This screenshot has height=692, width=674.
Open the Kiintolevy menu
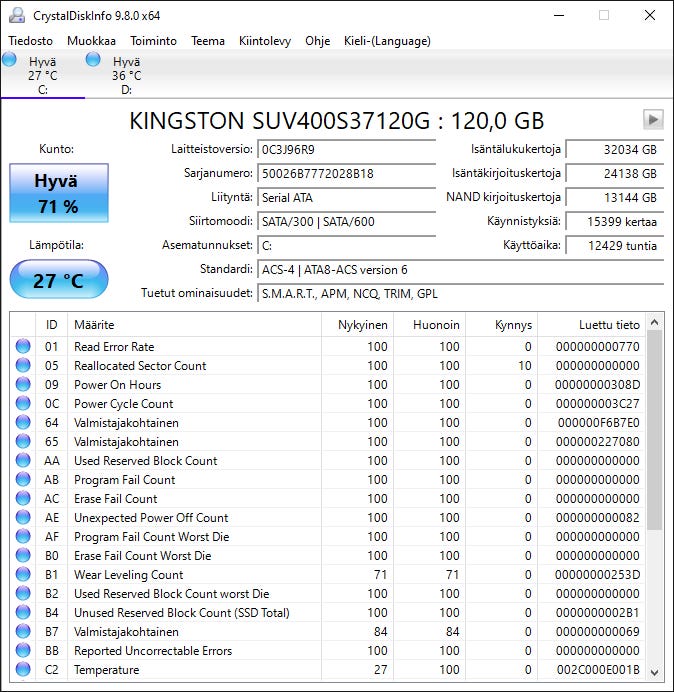265,41
